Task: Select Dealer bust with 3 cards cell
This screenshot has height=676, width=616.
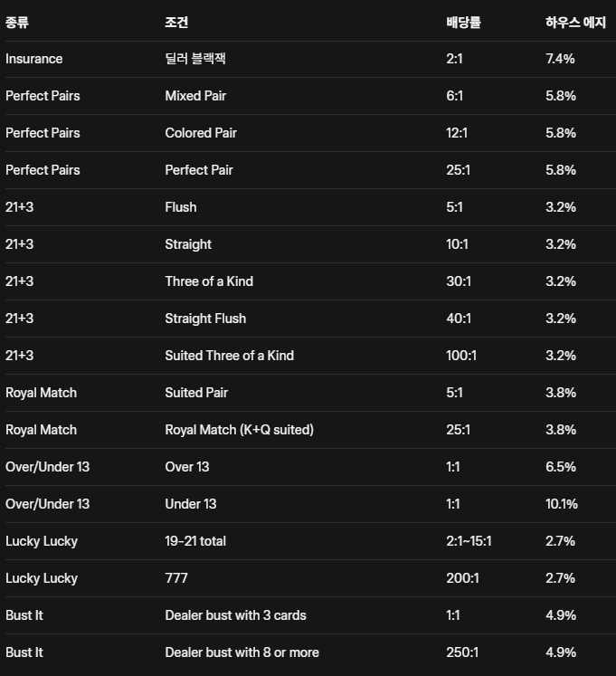Action: [236, 615]
